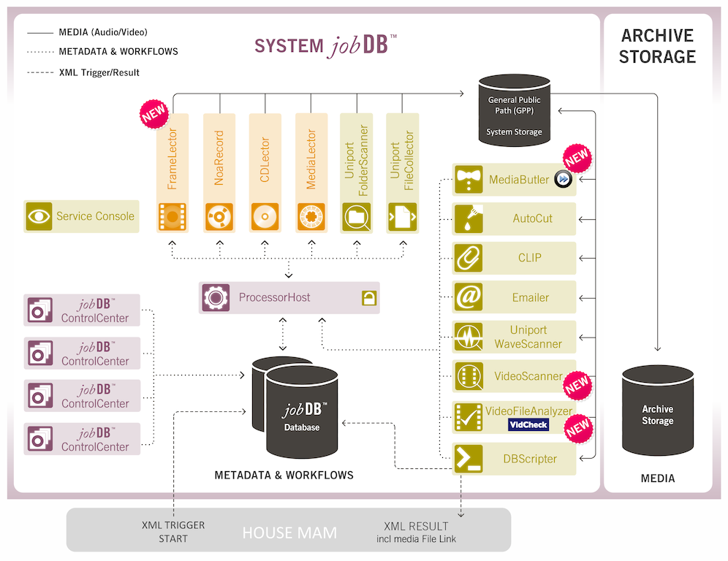Select the MediaLector orange wheel icon
Image resolution: width=728 pixels, height=561 pixels.
click(x=311, y=217)
